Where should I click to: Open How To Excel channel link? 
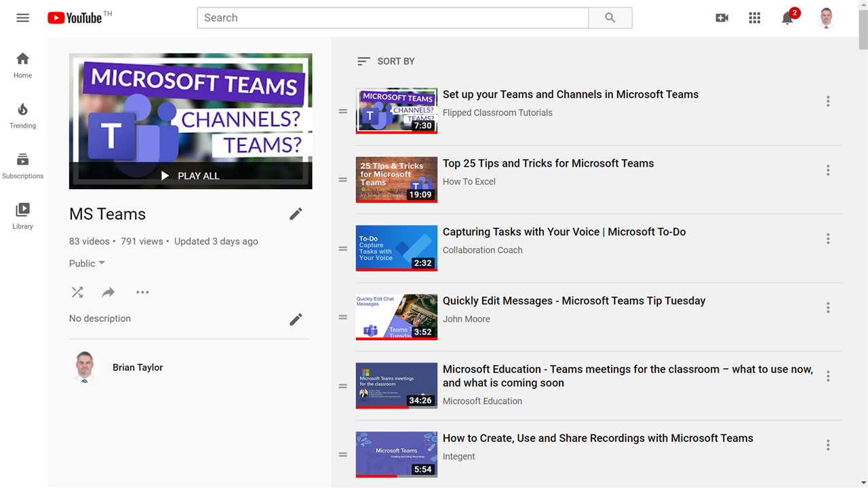click(x=469, y=182)
